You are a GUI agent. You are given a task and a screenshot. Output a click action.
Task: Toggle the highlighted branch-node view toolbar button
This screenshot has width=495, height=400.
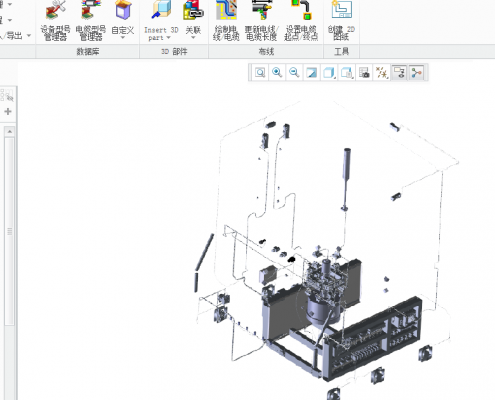pos(417,73)
